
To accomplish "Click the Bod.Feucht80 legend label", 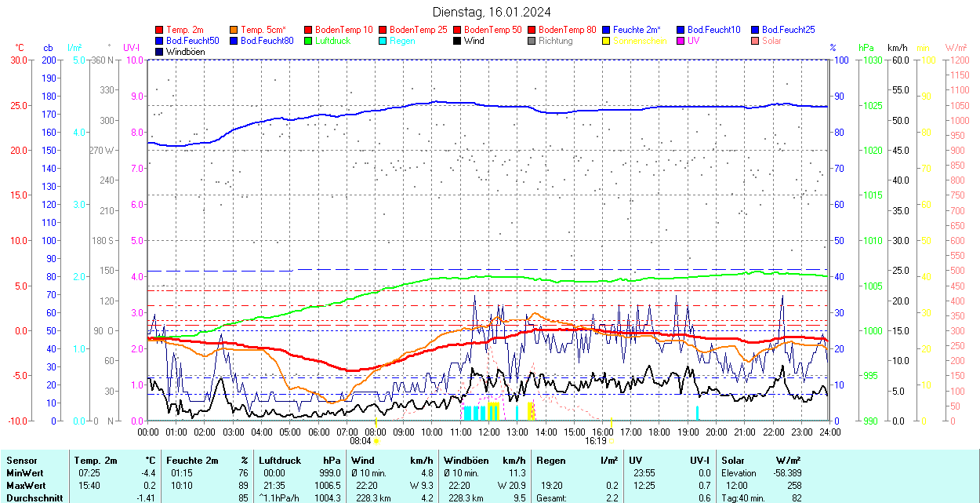I will click(x=267, y=41).
